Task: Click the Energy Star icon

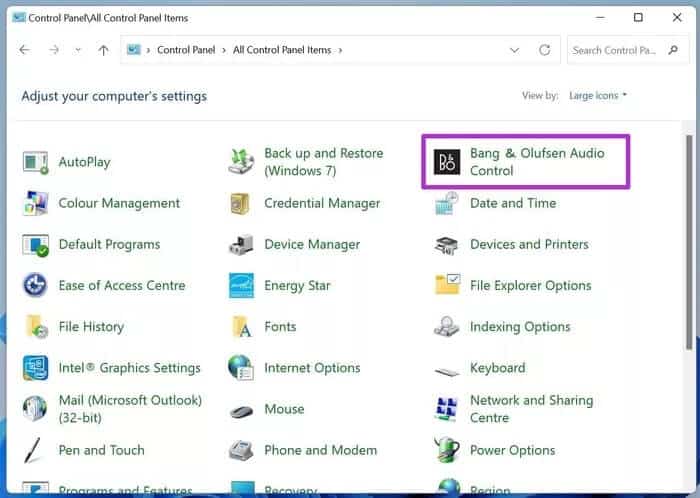Action: [241, 286]
